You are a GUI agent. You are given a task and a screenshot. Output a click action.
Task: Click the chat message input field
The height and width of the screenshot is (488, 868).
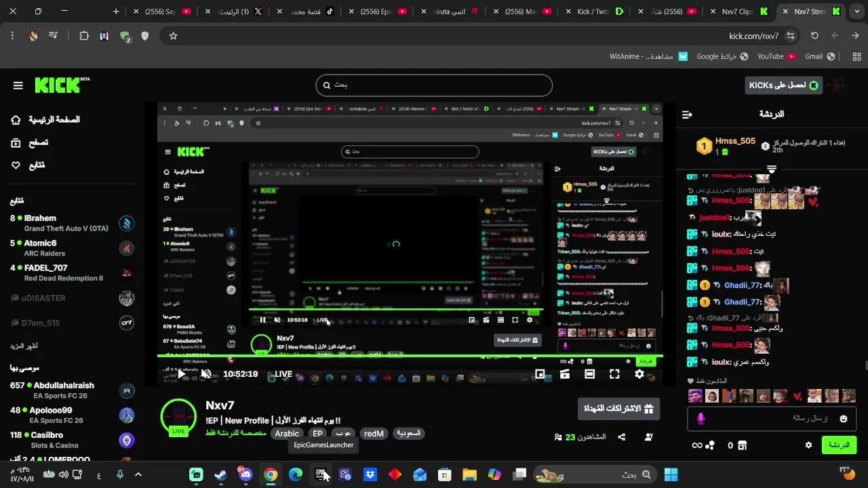point(771,419)
